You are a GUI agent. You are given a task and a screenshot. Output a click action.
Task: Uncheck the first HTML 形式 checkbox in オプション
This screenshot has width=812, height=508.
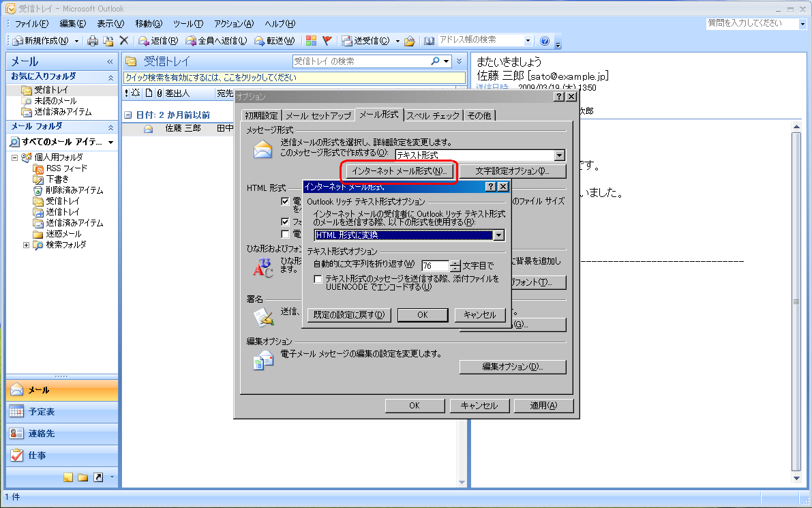pos(285,201)
